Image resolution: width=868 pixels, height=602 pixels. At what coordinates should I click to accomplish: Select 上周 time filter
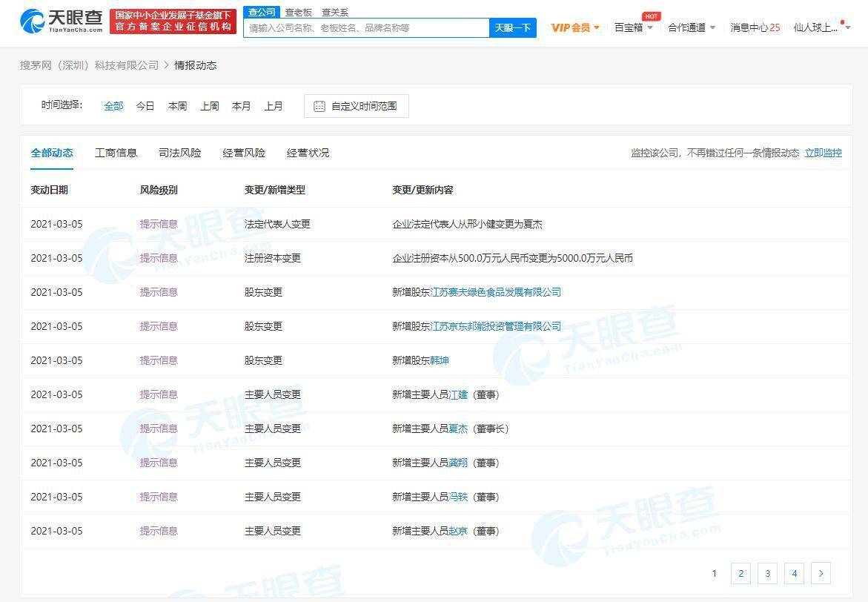pyautogui.click(x=209, y=106)
